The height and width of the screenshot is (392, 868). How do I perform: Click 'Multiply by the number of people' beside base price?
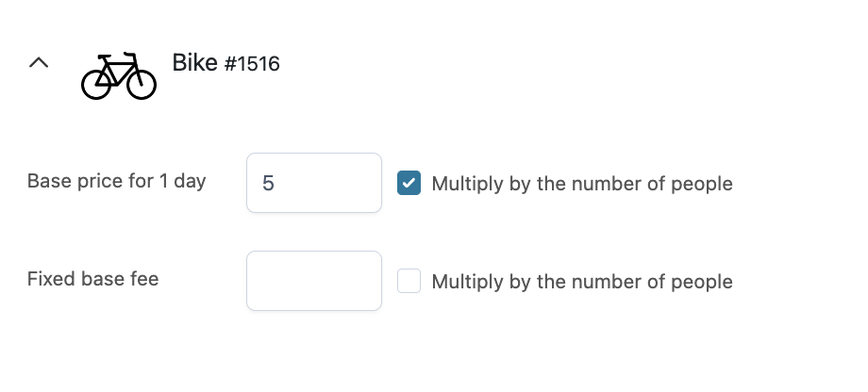click(582, 184)
